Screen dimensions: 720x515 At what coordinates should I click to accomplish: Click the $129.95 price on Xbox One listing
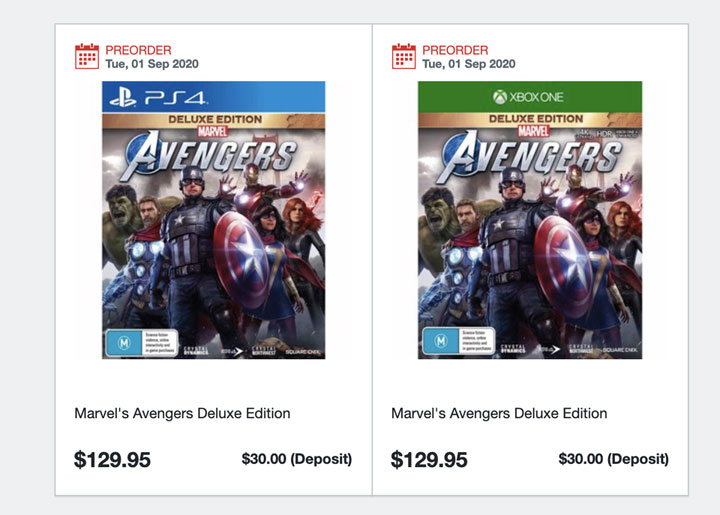click(429, 460)
